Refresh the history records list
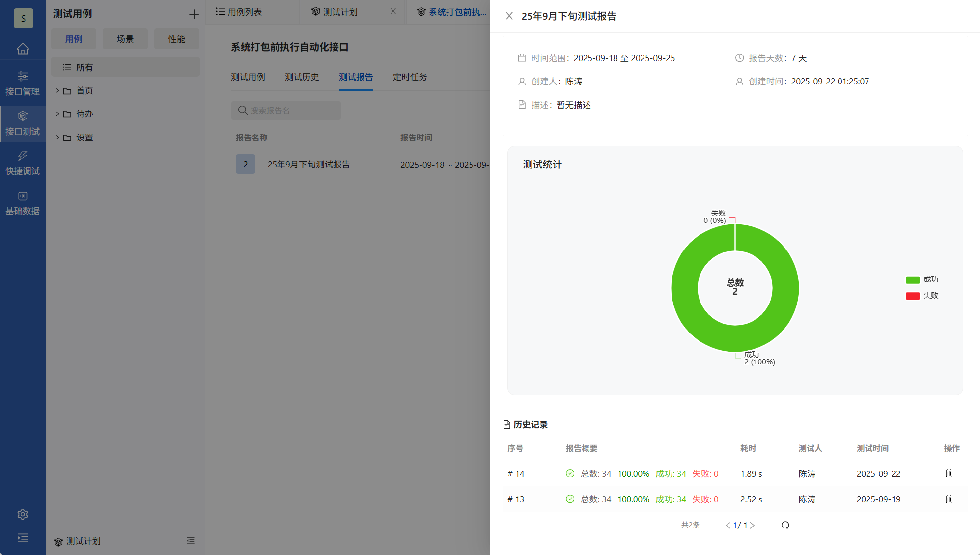The image size is (980, 555). [784, 525]
